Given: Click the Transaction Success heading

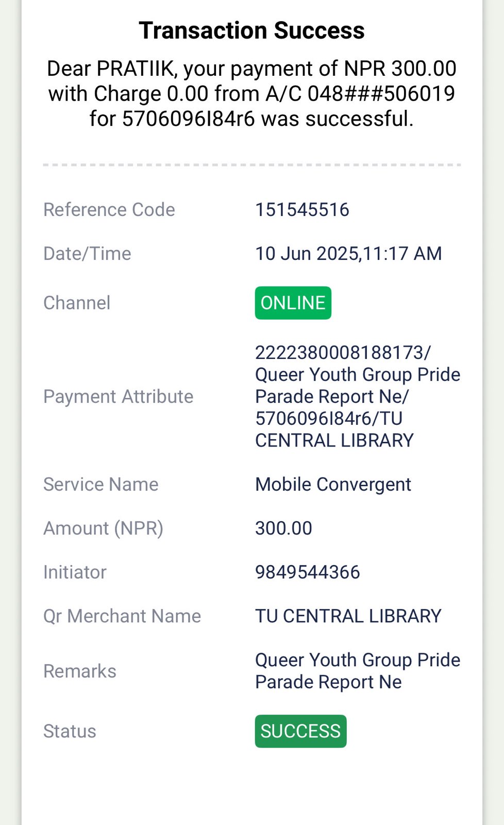Looking at the screenshot, I should pyautogui.click(x=251, y=30).
